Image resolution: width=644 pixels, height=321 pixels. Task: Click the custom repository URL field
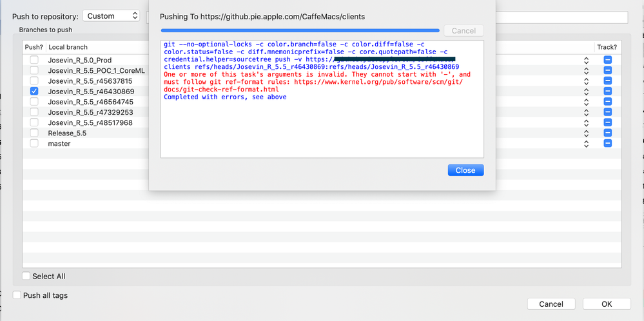562,17
